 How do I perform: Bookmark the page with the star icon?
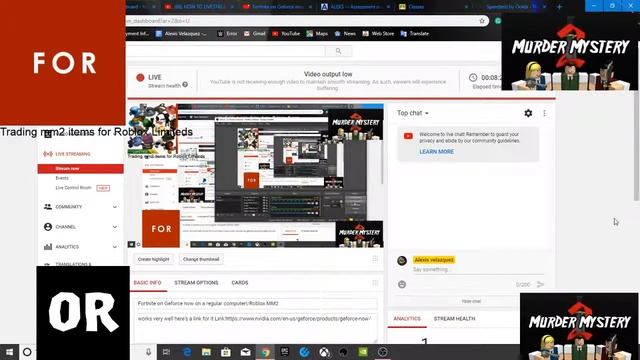482,21
